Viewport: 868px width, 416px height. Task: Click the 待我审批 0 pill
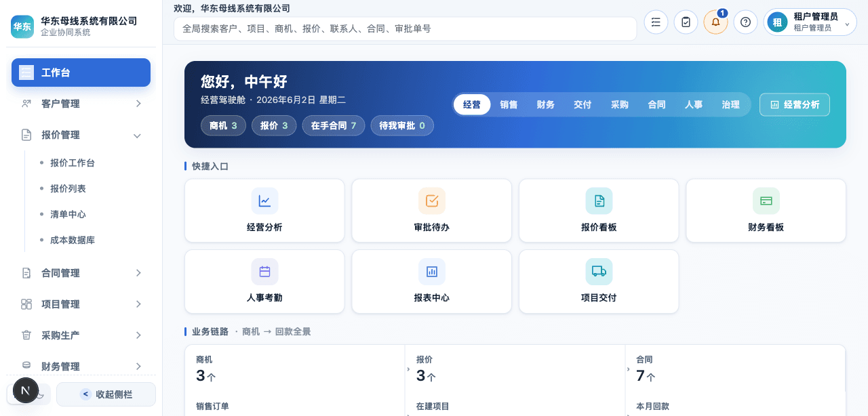(402, 125)
